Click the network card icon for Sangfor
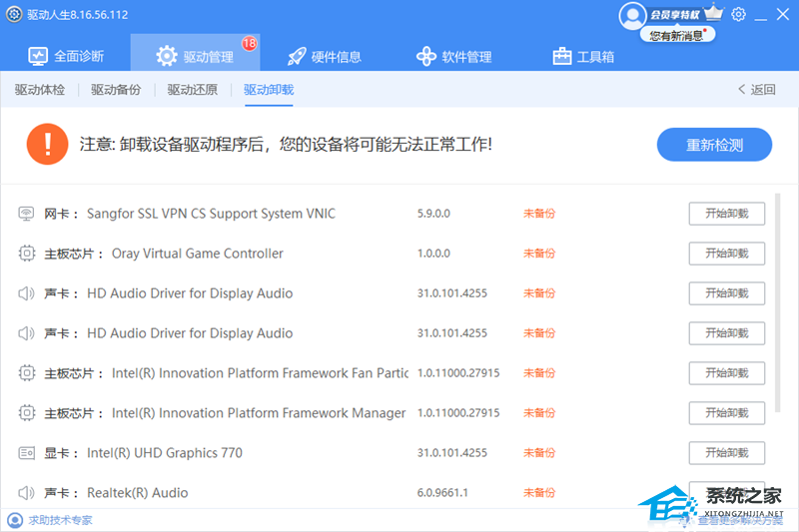This screenshot has width=799, height=532. tap(26, 214)
